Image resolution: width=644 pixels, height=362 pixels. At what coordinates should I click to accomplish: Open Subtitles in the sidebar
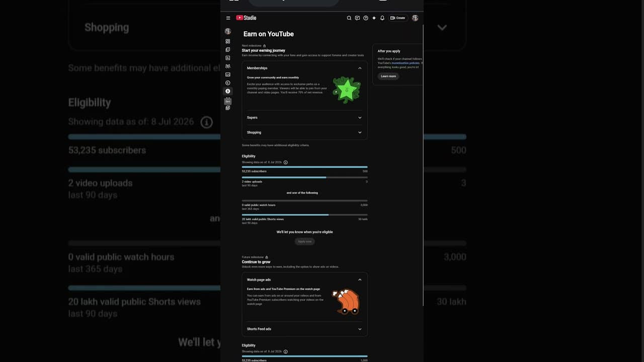(228, 74)
